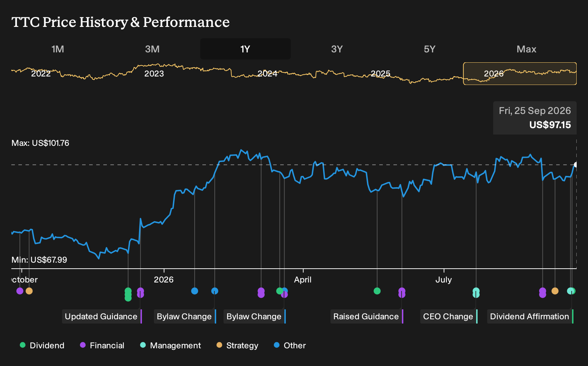The height and width of the screenshot is (366, 588).
Task: Click the orange Strategy marker in September
Action: click(555, 291)
